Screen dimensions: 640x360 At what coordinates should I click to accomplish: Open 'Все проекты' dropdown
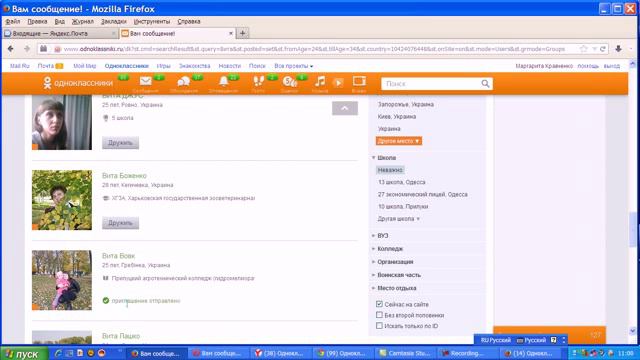[x=293, y=66]
